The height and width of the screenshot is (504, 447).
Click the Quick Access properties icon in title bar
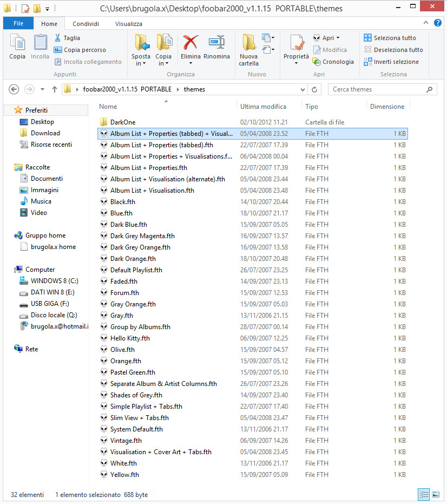point(25,9)
